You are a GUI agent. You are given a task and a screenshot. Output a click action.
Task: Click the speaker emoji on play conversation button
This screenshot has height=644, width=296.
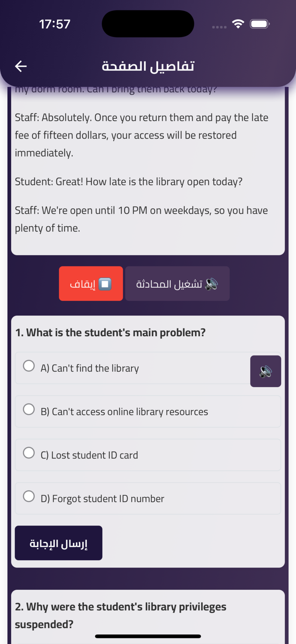pos(211,284)
